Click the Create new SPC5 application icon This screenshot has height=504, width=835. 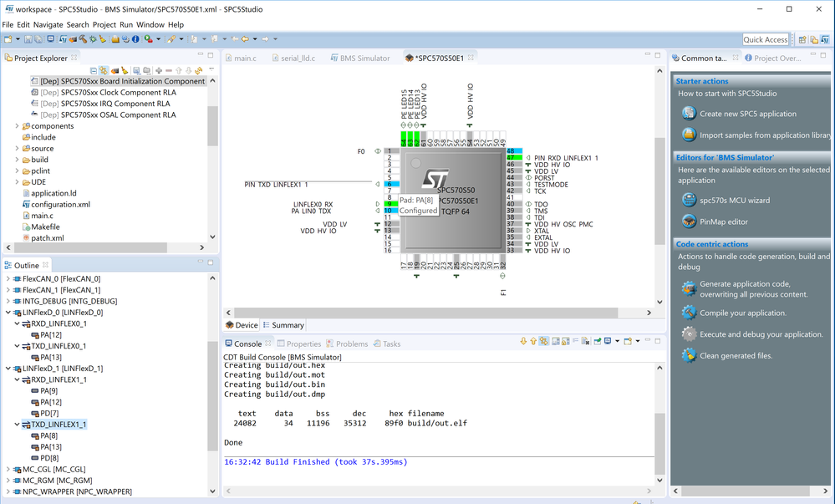coord(689,114)
